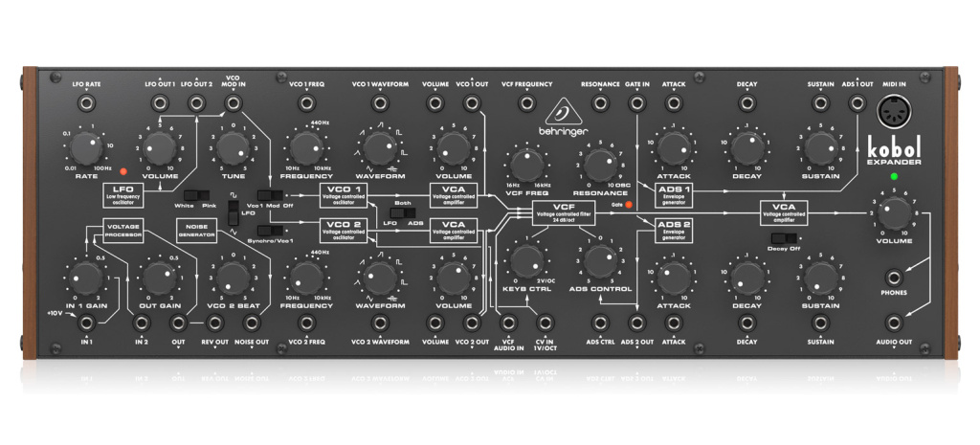Click the VCO 2 FREQ jack

click(x=306, y=323)
